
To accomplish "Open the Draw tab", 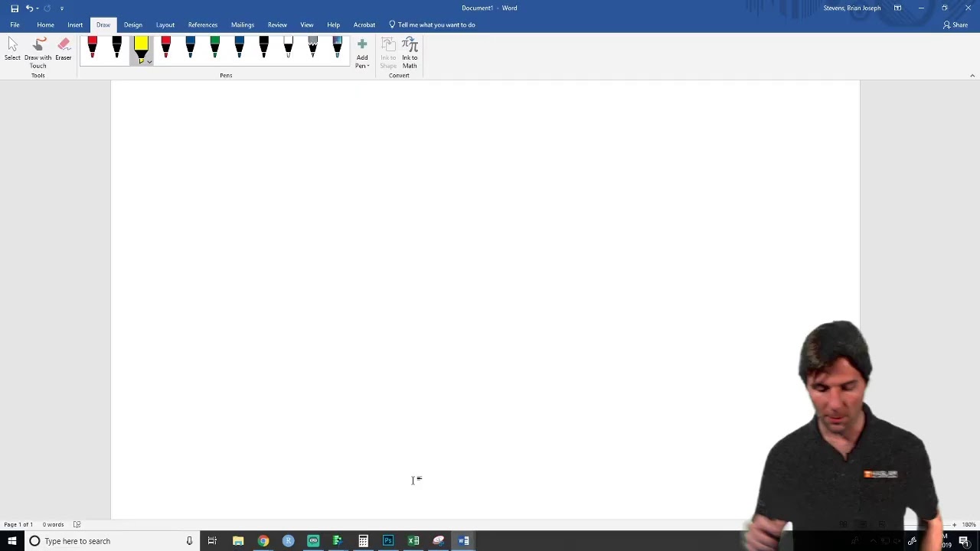I will point(103,24).
